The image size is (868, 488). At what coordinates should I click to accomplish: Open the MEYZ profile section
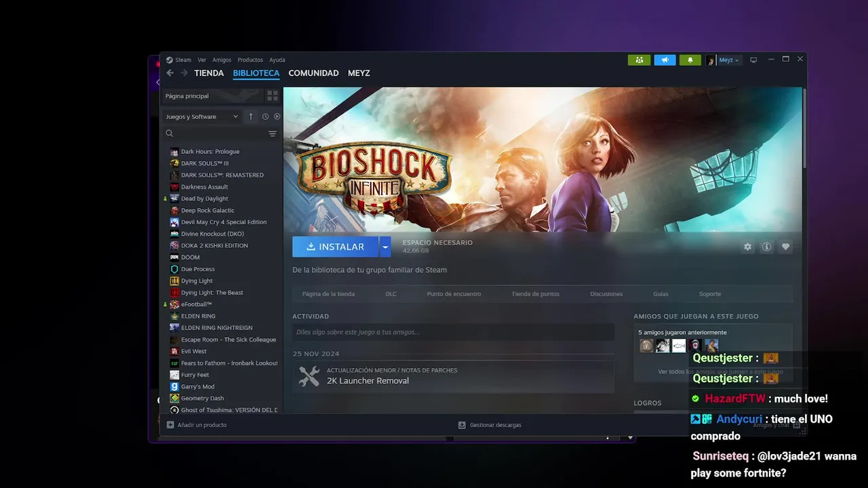tap(359, 73)
